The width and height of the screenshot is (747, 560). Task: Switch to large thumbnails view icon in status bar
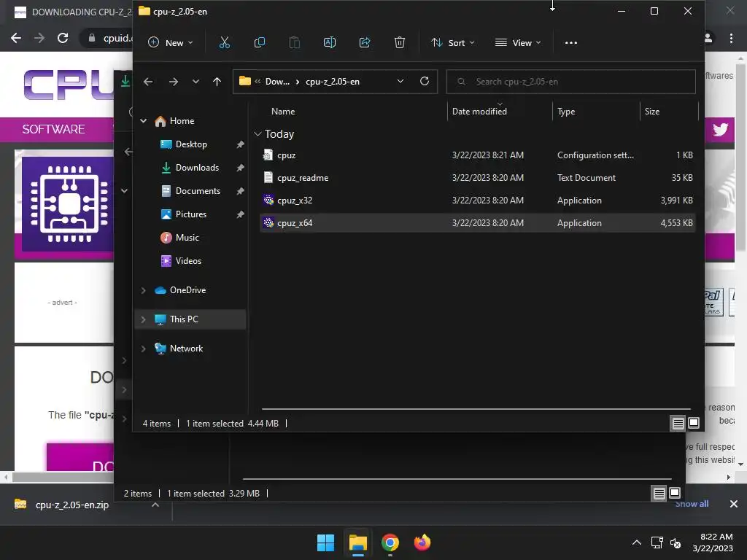pos(694,423)
